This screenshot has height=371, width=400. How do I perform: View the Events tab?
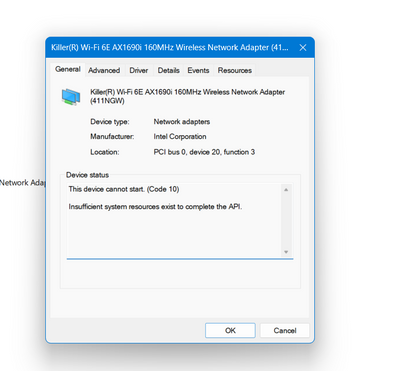(198, 70)
